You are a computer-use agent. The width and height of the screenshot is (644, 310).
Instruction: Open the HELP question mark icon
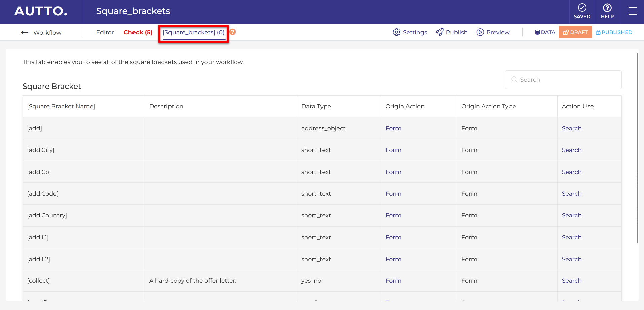click(607, 8)
